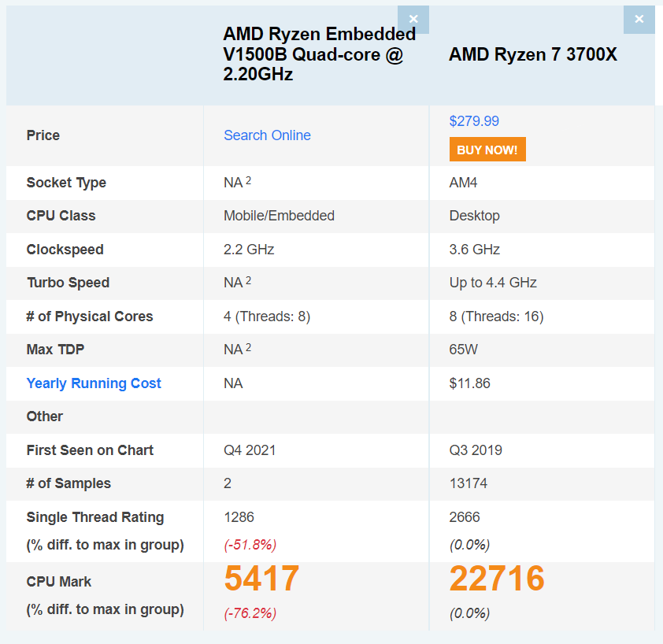Click the Other section label
Screen dimensions: 663x644
(44, 416)
